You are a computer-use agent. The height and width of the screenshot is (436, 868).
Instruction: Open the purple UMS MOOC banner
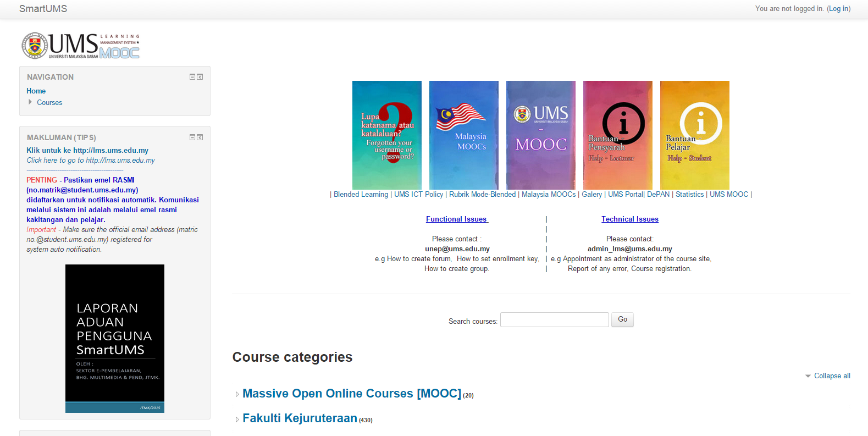click(x=540, y=135)
